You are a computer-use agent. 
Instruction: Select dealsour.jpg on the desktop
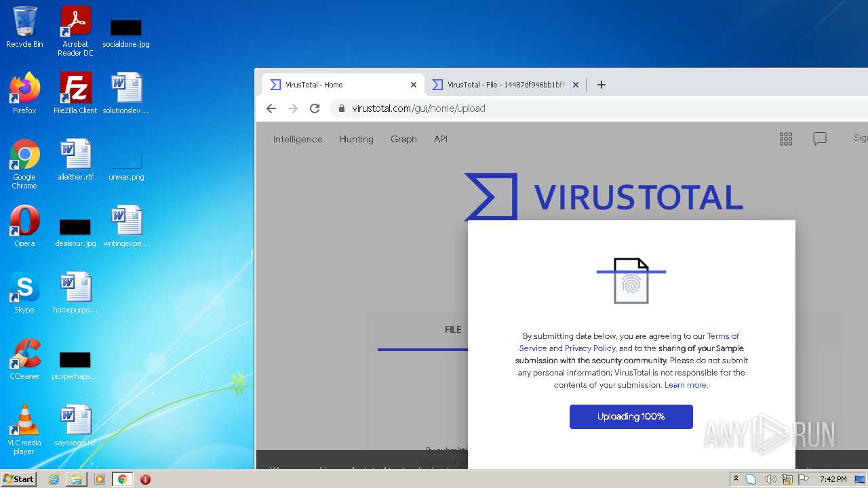coord(75,233)
